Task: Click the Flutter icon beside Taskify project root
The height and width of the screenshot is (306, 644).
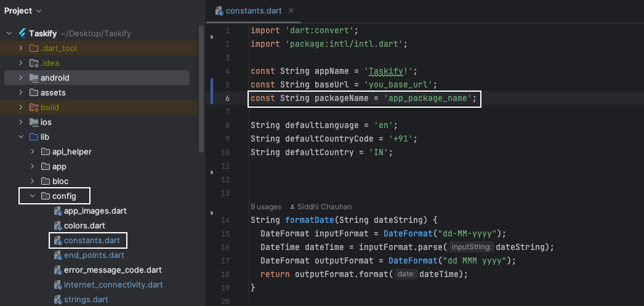Action: tap(22, 33)
